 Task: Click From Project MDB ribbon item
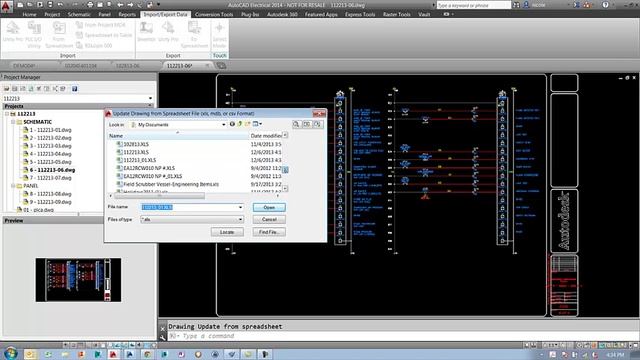[x=101, y=25]
